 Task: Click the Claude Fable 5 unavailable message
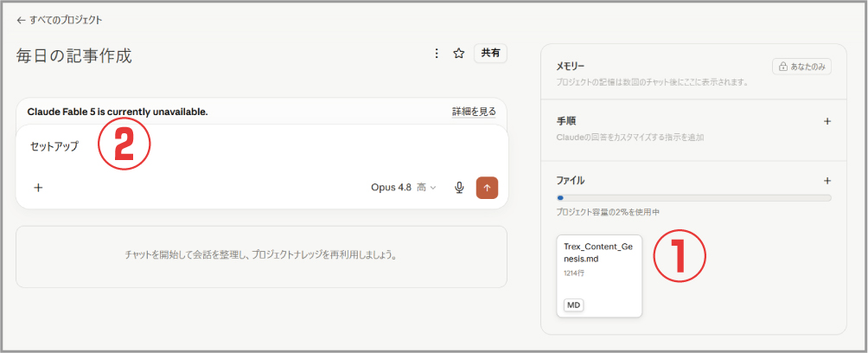click(x=118, y=112)
